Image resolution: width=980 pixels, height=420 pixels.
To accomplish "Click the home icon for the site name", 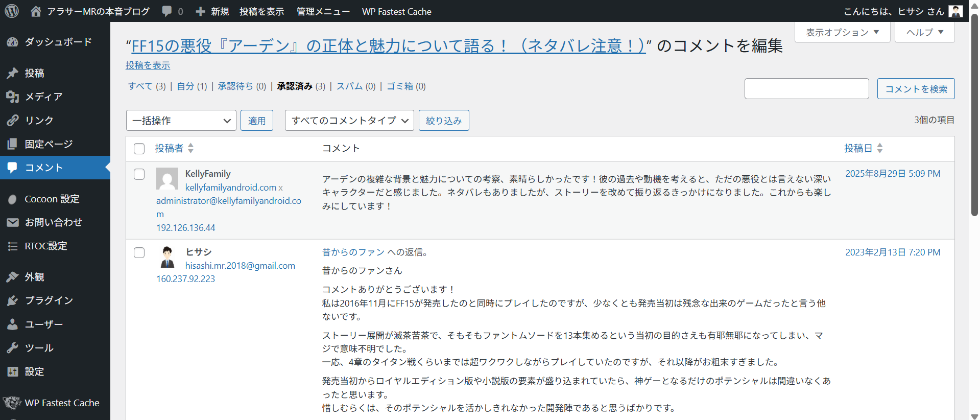I will 36,11.
